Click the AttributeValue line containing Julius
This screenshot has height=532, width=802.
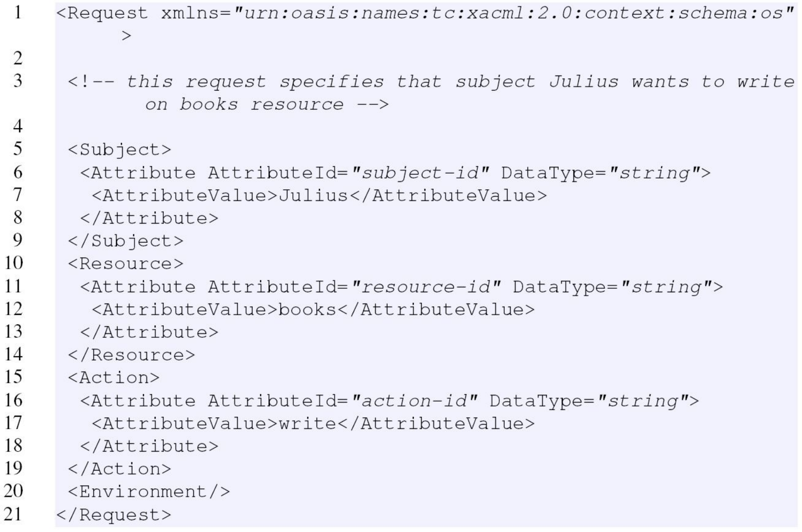(319, 195)
